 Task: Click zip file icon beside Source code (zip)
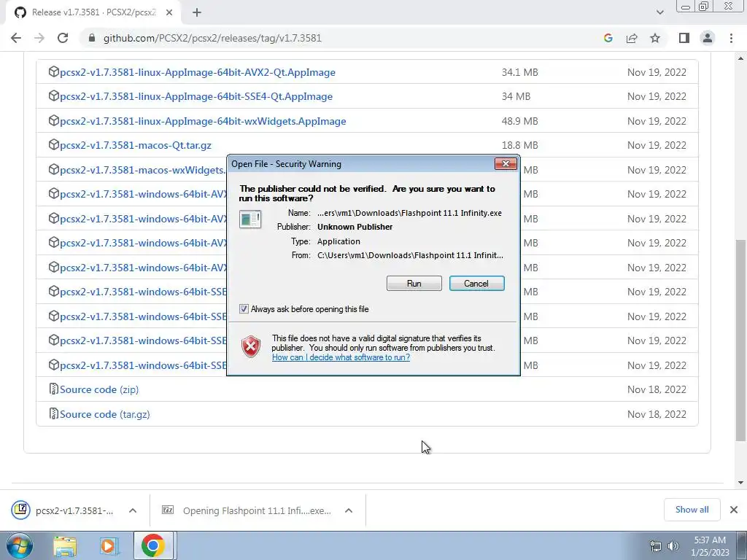(x=54, y=389)
